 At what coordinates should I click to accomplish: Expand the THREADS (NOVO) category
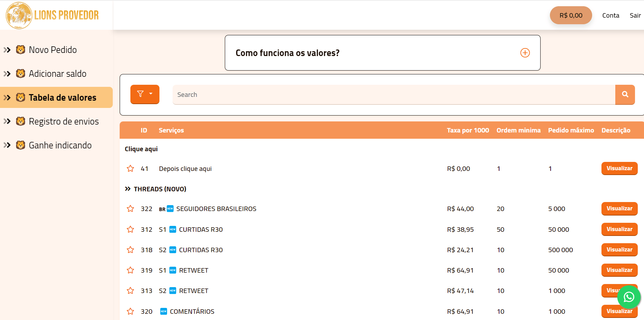[159, 189]
